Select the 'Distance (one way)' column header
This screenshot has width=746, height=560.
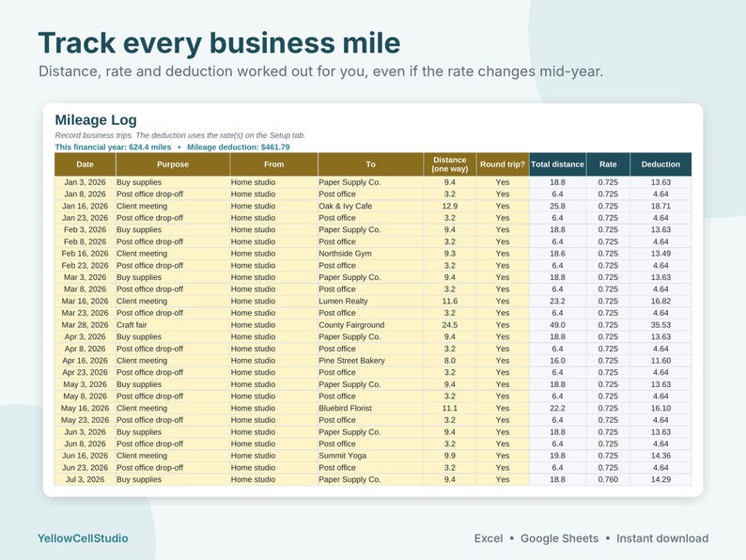tap(450, 164)
